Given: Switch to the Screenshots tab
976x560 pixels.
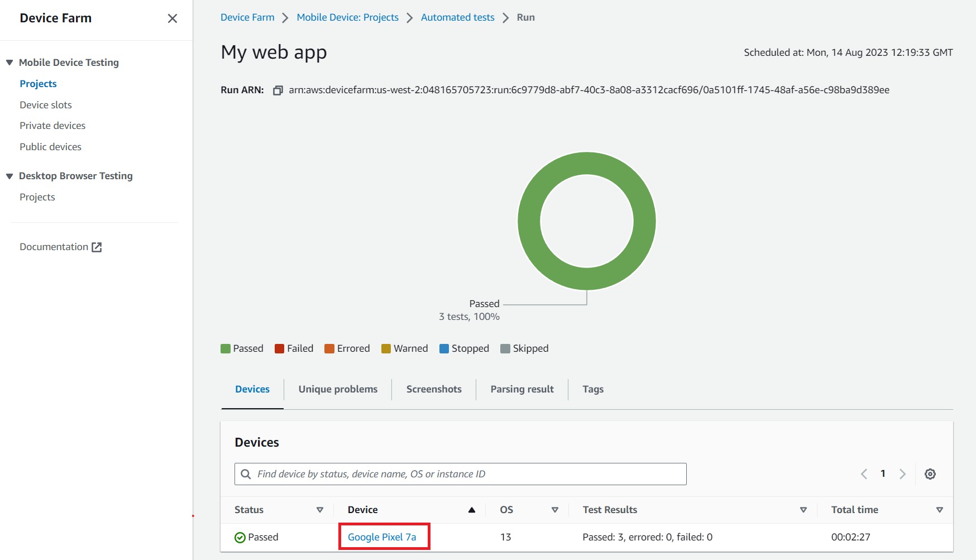Looking at the screenshot, I should point(434,389).
